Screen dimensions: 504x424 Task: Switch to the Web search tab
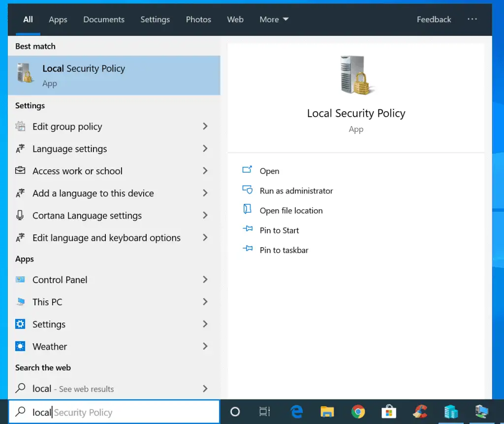[x=235, y=20]
